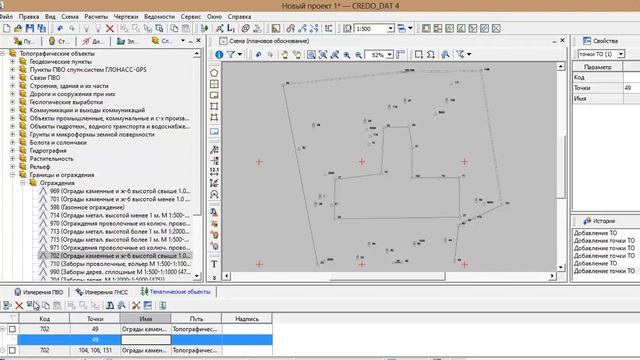
Task: Expand the 'Гидрография' tree node
Action: pyautogui.click(x=12, y=151)
